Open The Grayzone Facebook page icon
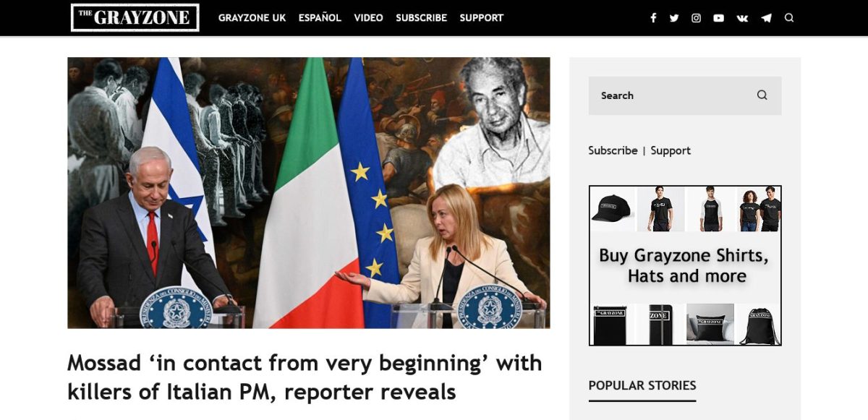This screenshot has width=868, height=420. click(653, 18)
